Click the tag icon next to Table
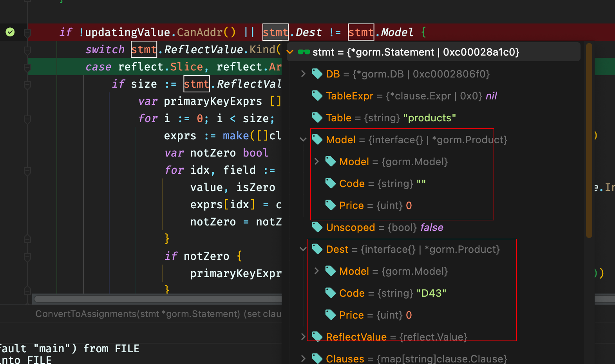The width and height of the screenshot is (615, 364). [317, 117]
